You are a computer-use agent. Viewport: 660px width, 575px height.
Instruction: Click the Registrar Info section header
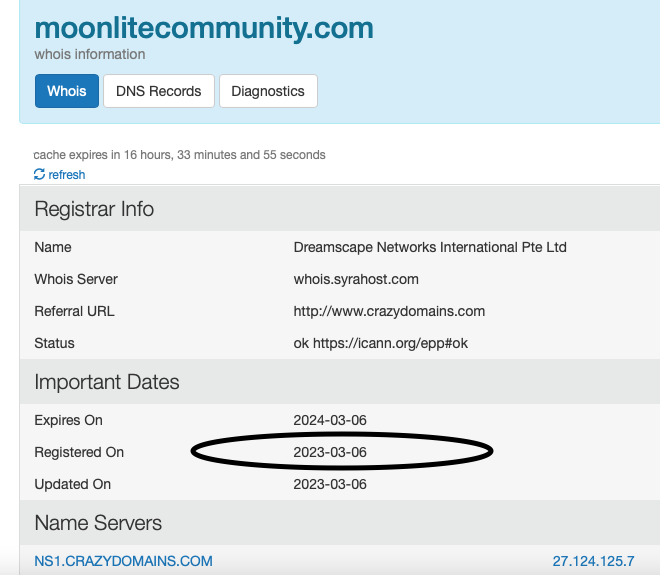(x=94, y=209)
